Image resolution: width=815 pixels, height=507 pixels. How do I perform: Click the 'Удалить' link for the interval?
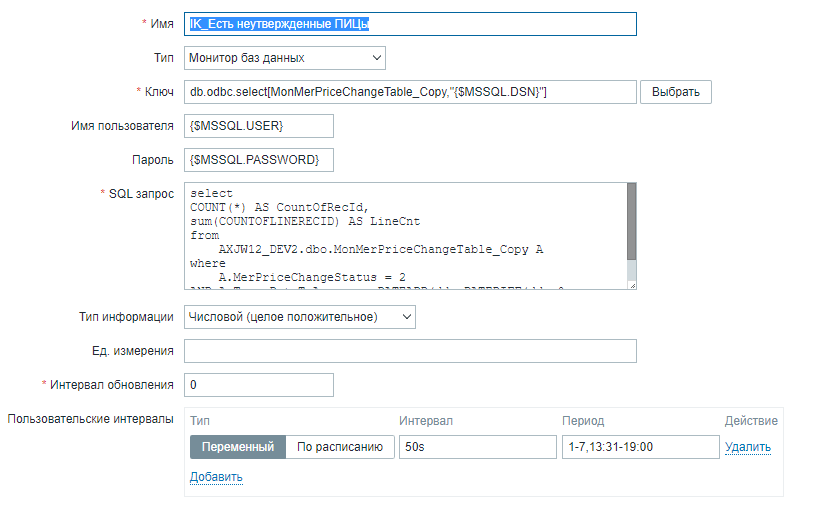[747, 447]
